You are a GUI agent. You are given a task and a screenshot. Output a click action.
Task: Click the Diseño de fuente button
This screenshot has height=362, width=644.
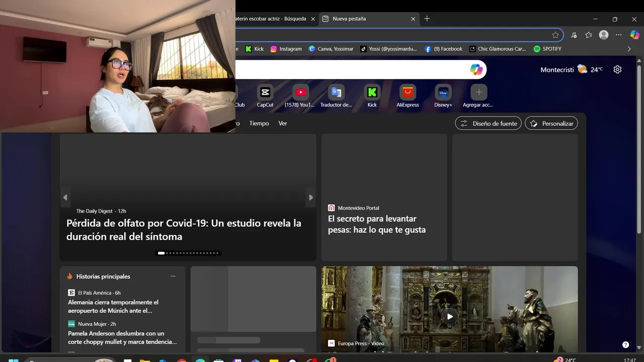[489, 123]
